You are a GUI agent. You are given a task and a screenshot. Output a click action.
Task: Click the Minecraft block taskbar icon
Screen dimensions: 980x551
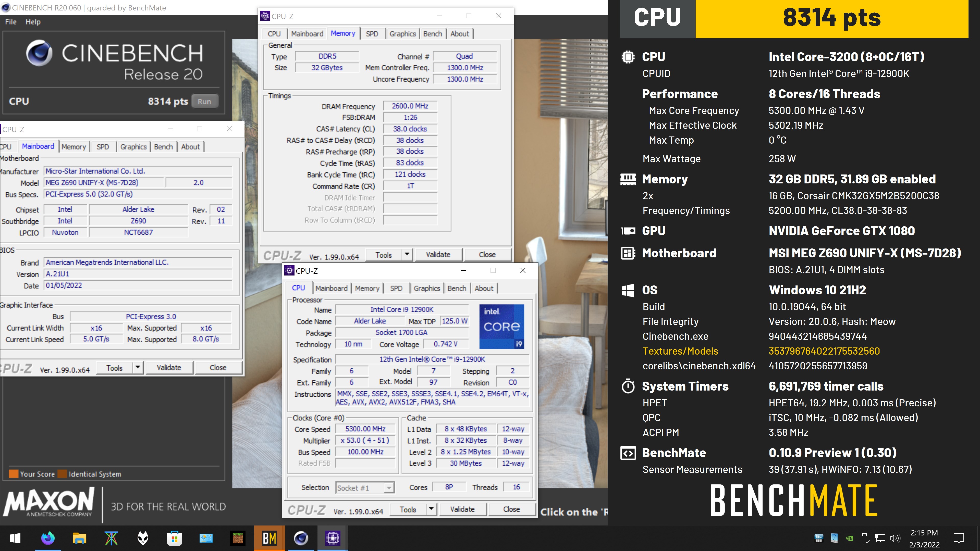(x=238, y=538)
